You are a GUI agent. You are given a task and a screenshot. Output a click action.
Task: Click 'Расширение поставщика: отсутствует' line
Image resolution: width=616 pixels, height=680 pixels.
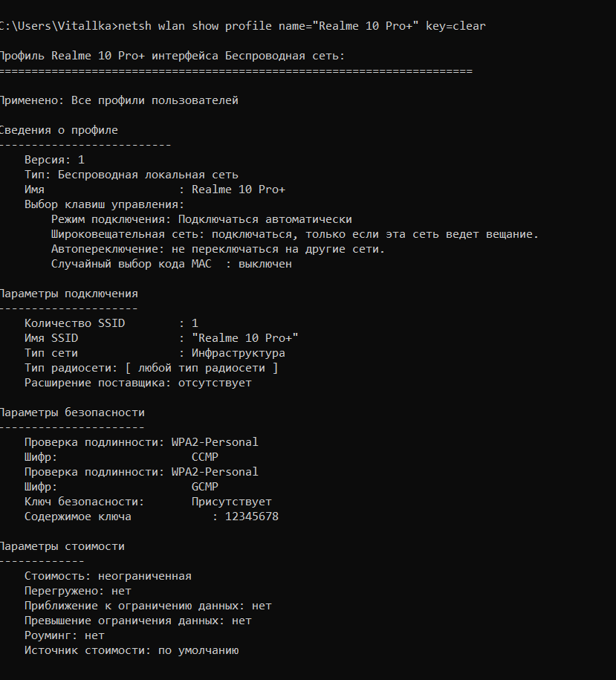click(x=138, y=383)
